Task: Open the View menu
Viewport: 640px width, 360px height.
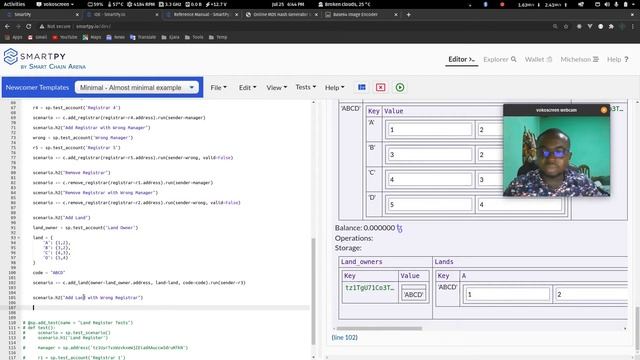Action: (276, 87)
